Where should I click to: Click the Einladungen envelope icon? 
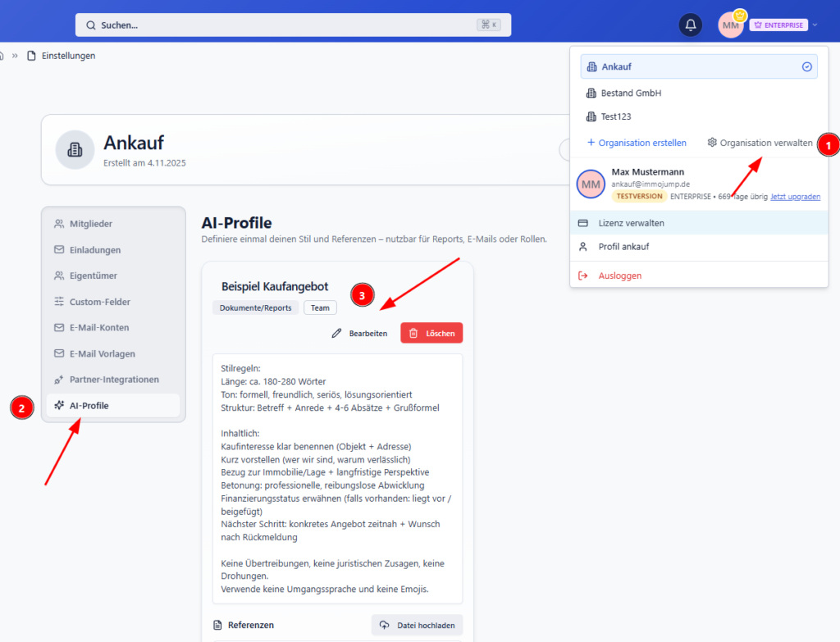tap(59, 249)
